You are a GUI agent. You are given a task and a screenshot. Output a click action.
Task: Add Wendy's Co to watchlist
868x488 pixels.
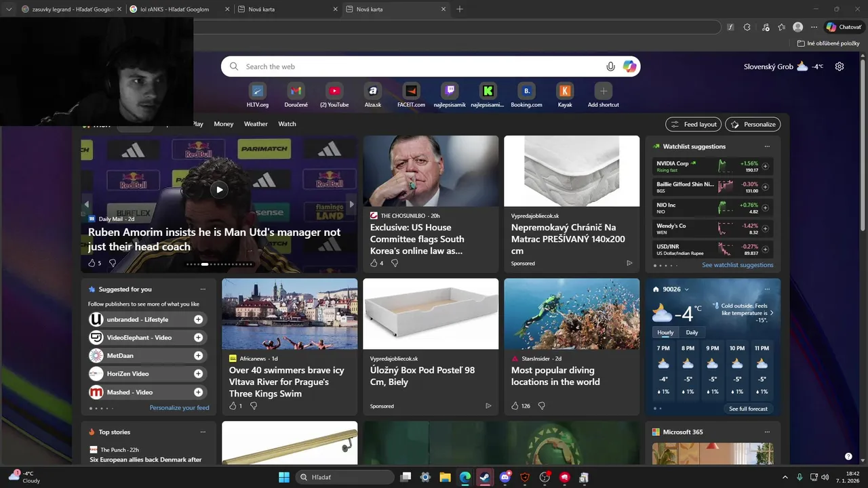(x=766, y=228)
